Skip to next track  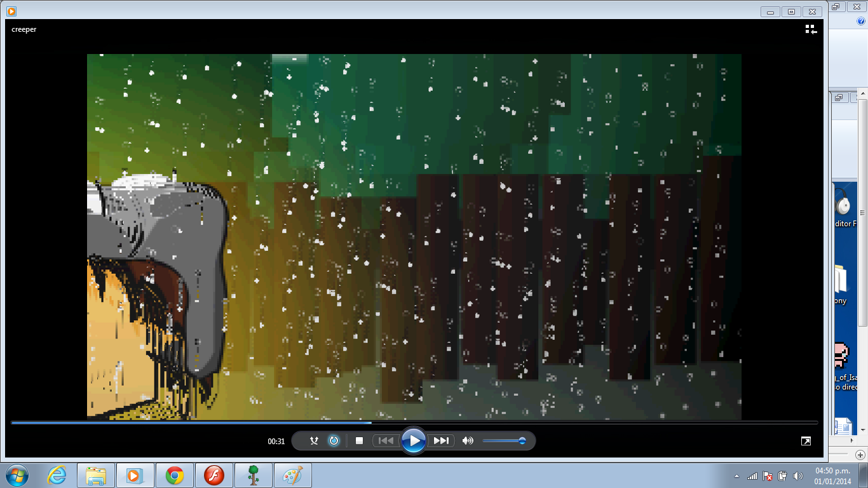click(x=441, y=440)
